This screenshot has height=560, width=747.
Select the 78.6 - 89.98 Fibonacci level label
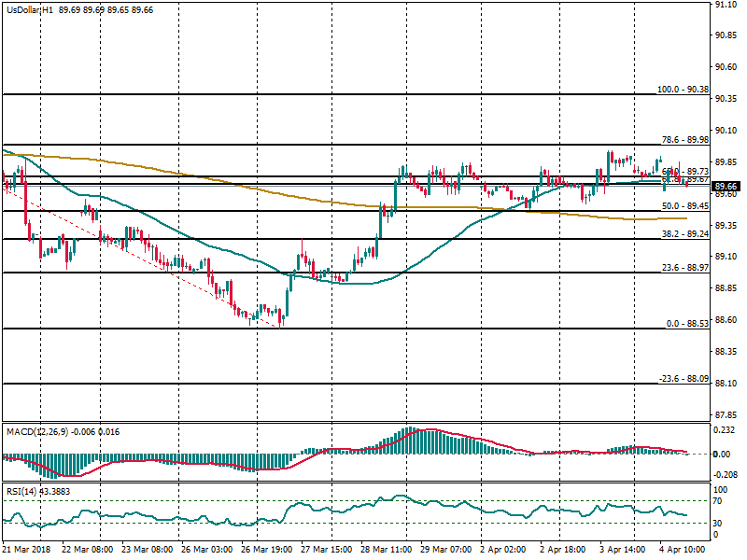684,139
